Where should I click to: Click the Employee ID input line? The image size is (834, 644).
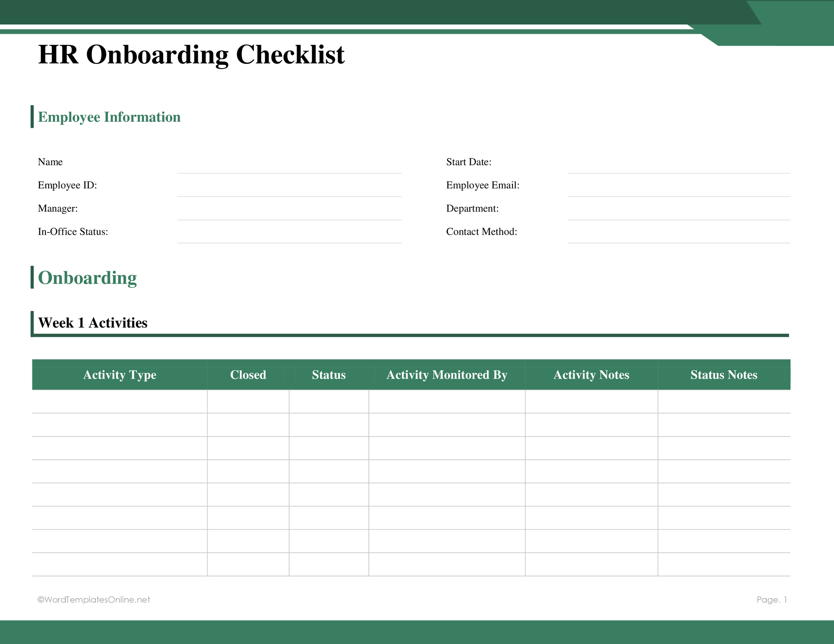289,186
